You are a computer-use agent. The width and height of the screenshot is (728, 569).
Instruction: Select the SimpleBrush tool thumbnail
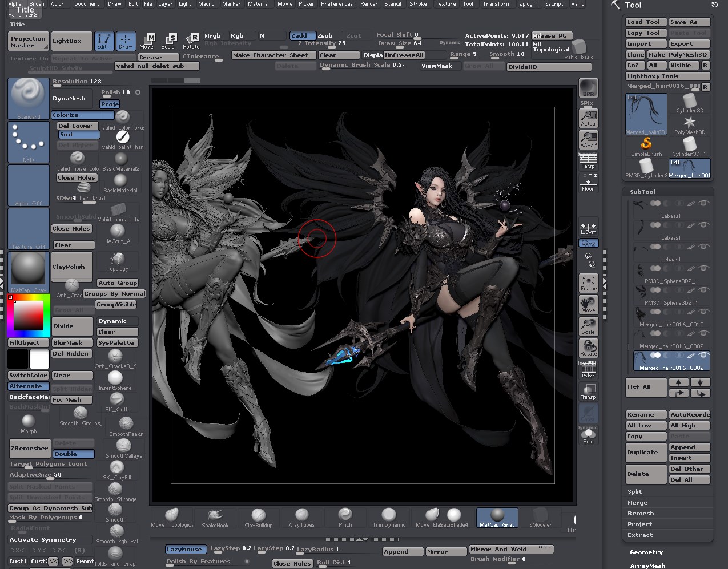coord(646,146)
